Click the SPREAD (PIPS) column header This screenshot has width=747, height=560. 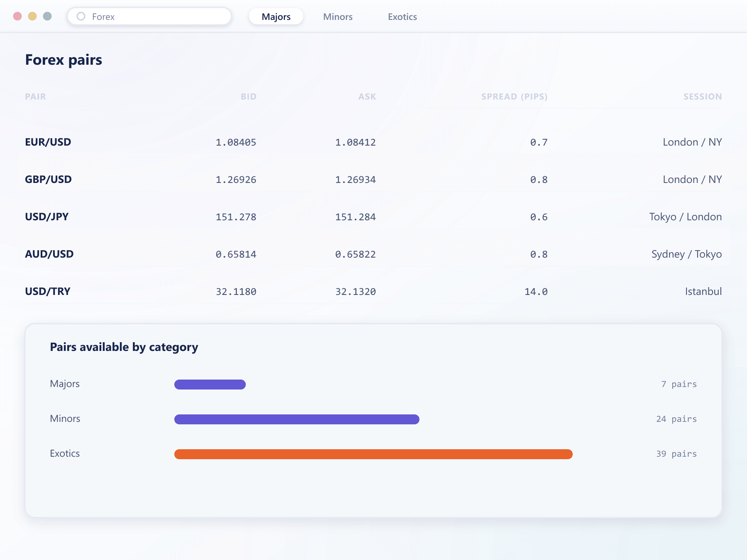pyautogui.click(x=514, y=97)
